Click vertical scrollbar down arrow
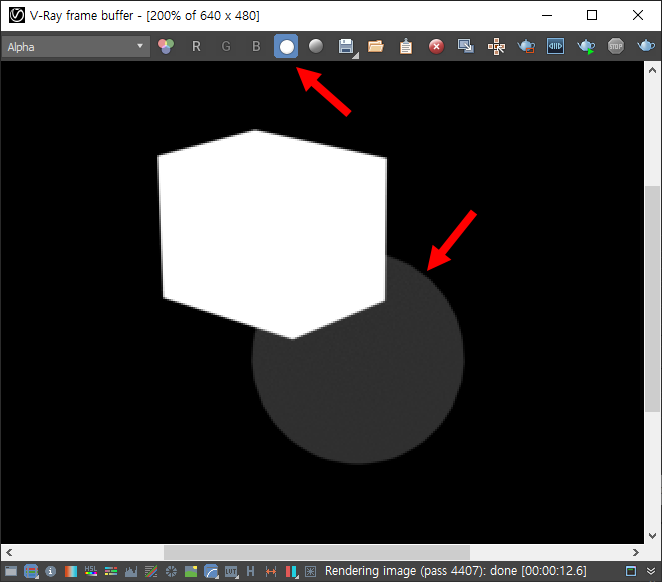662x582 pixels. (652, 536)
